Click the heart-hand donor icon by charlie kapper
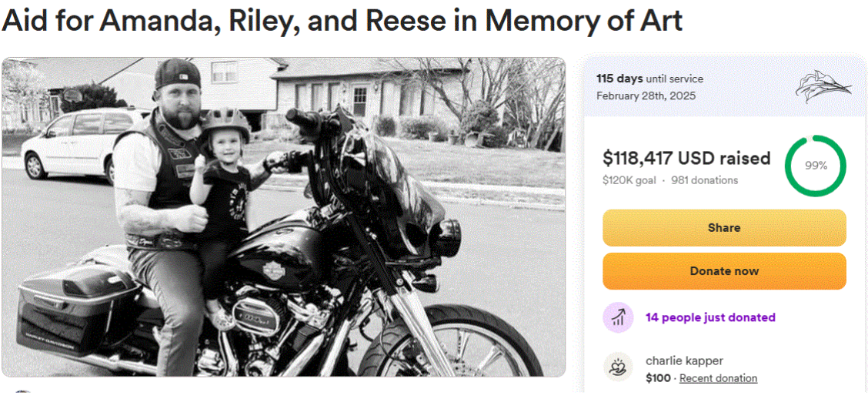The image size is (868, 399). [618, 367]
